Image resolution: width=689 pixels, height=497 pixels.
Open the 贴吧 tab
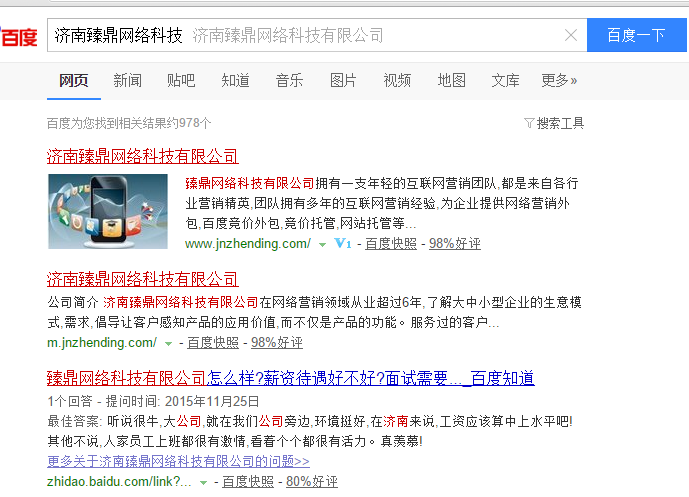(181, 80)
